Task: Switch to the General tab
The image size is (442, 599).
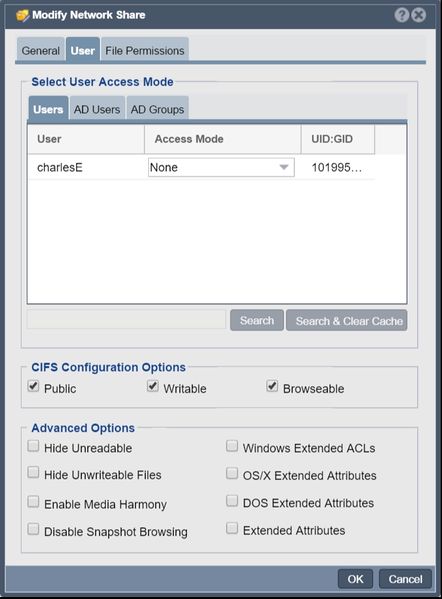Action: [40, 50]
